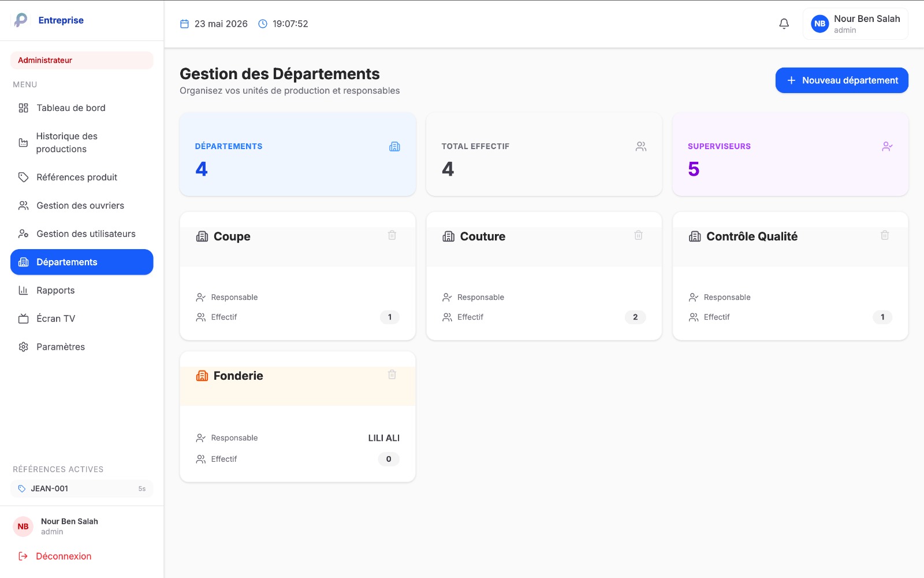This screenshot has width=924, height=578.
Task: Open Gestion des ouvriers menu item
Action: click(82, 206)
